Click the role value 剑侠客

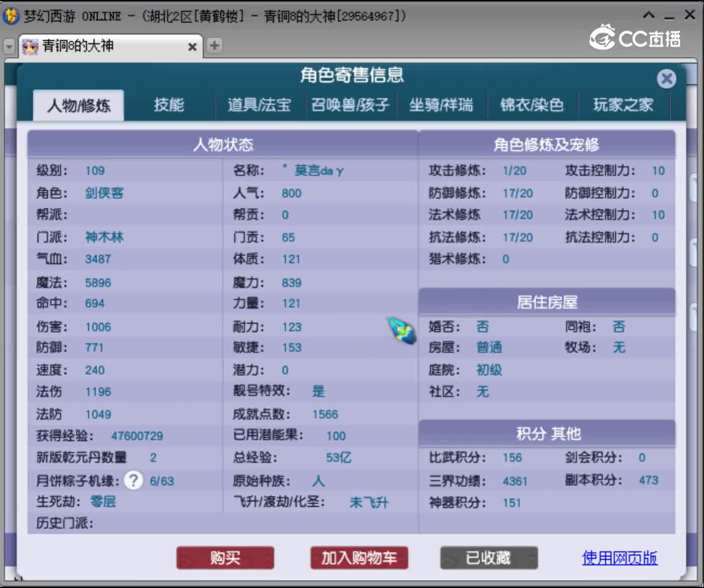click(104, 193)
